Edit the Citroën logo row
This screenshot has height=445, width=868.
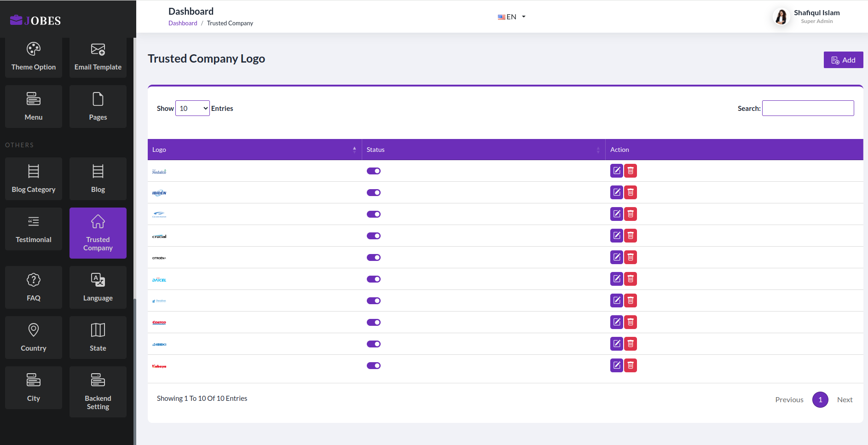click(x=617, y=257)
